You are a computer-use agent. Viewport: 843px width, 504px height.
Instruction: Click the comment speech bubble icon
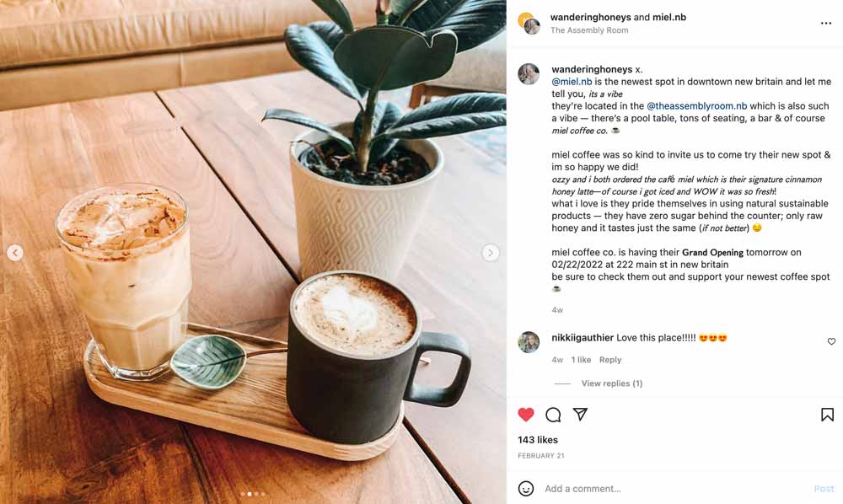tap(553, 415)
